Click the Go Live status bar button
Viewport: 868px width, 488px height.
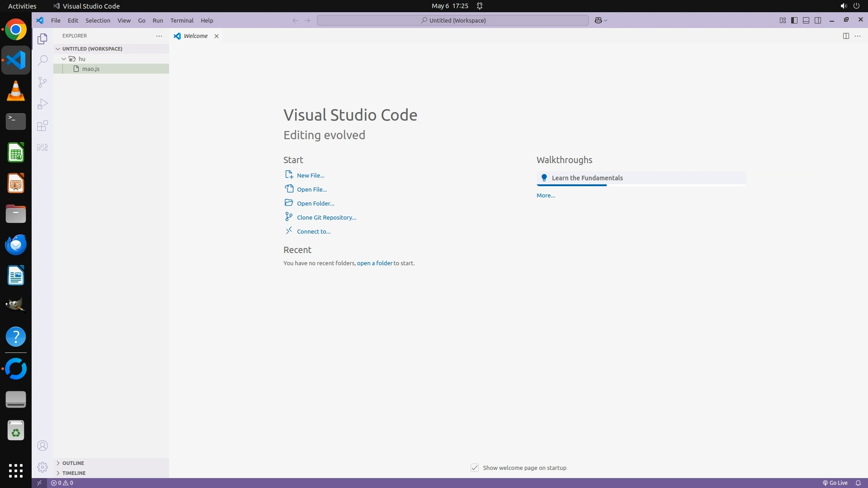[835, 483]
